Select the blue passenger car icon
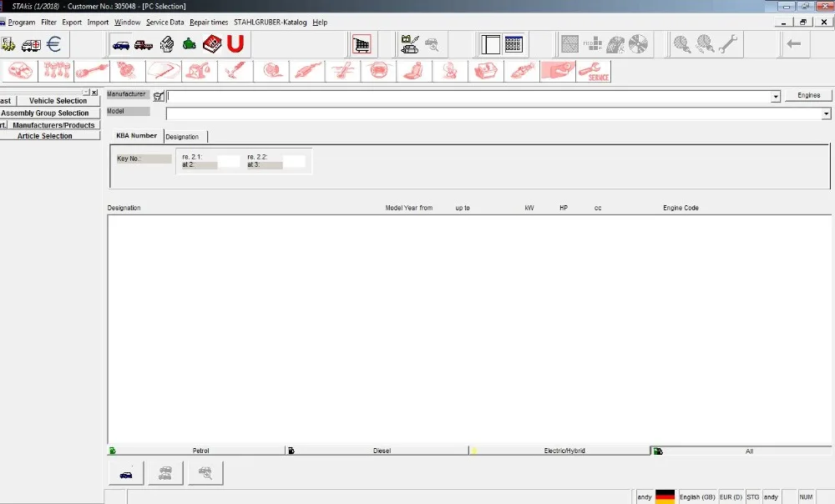This screenshot has width=835, height=504. click(121, 45)
